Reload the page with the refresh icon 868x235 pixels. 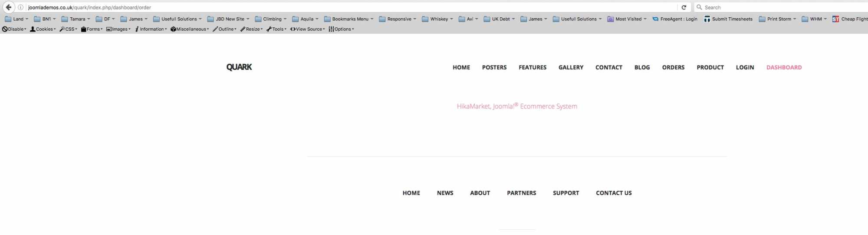click(x=684, y=7)
